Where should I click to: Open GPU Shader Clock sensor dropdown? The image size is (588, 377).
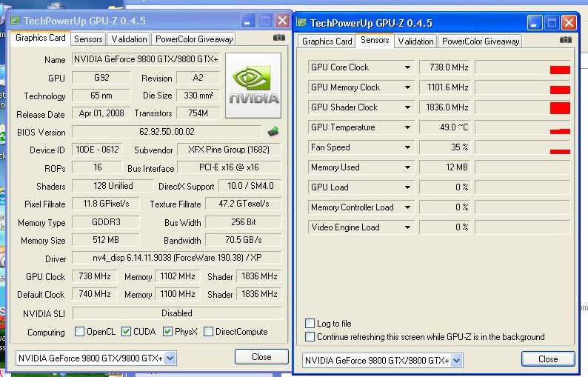(x=407, y=107)
